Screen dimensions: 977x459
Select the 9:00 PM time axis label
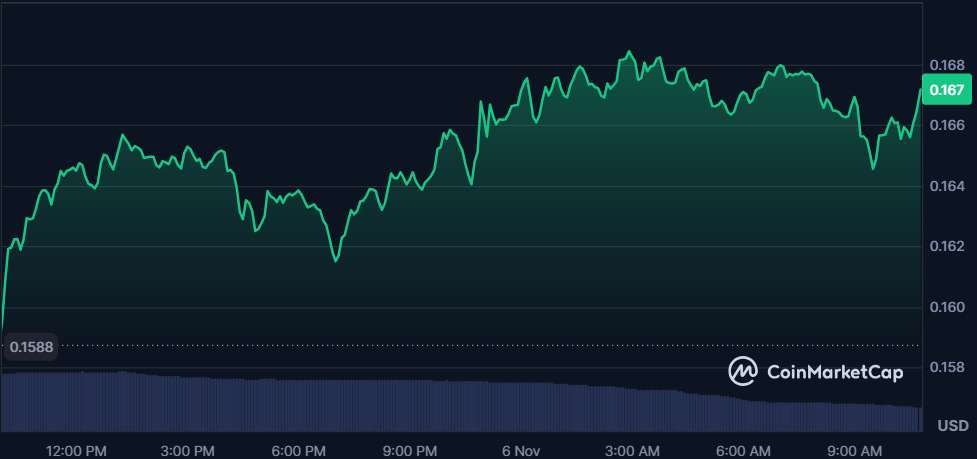coord(410,448)
